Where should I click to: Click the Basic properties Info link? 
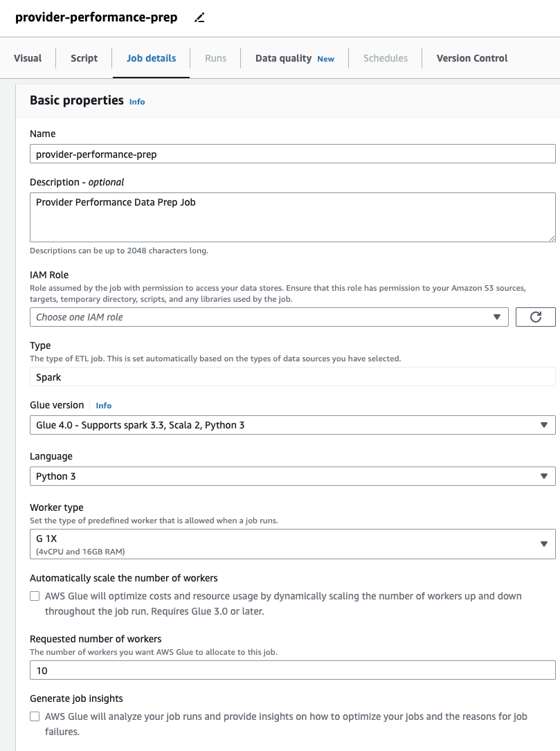pos(137,102)
